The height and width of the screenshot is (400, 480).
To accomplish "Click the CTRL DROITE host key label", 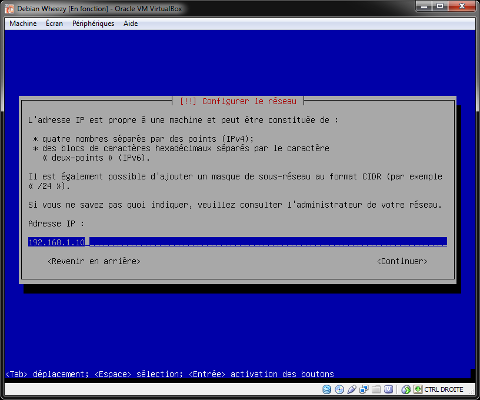I will tap(444, 389).
